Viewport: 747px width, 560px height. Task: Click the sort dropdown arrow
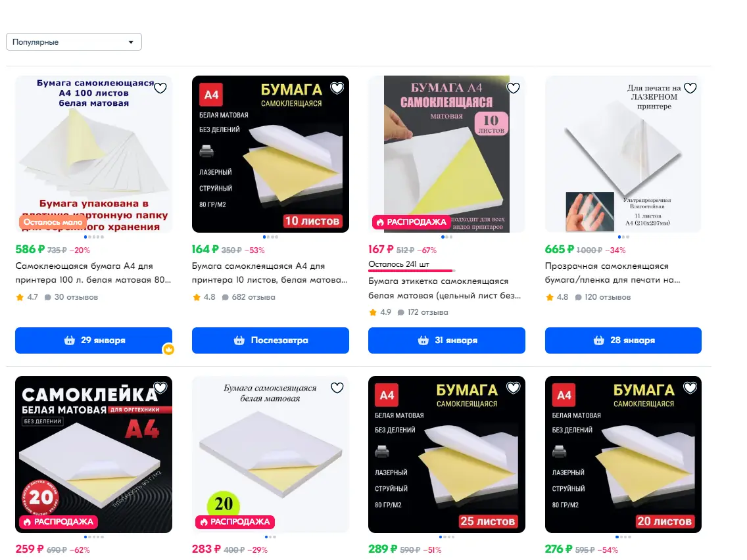pyautogui.click(x=131, y=42)
